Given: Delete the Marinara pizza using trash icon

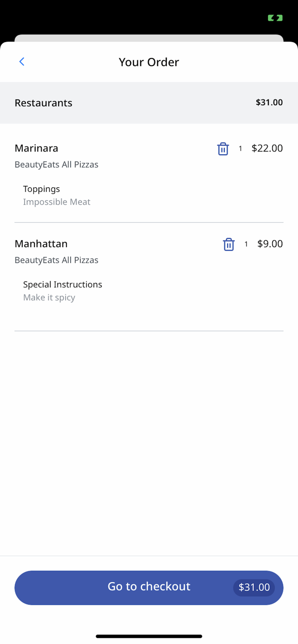Looking at the screenshot, I should pyautogui.click(x=223, y=149).
